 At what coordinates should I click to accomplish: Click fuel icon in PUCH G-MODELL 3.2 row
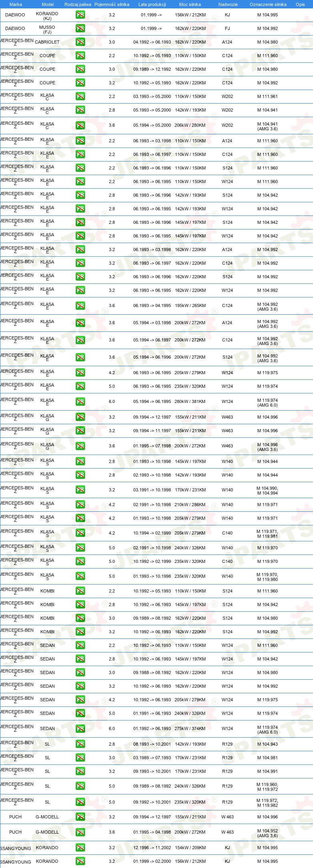pyautogui.click(x=80, y=817)
